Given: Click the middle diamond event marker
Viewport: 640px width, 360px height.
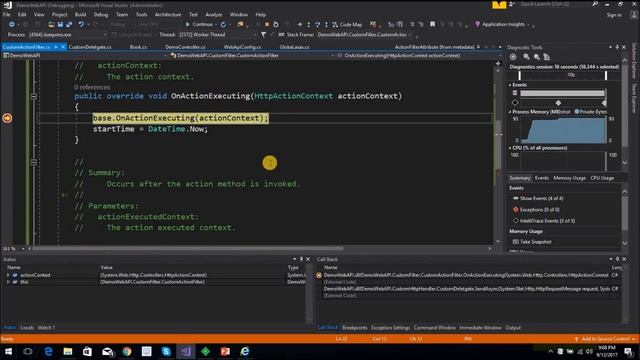Looking at the screenshot, I should pos(558,103).
